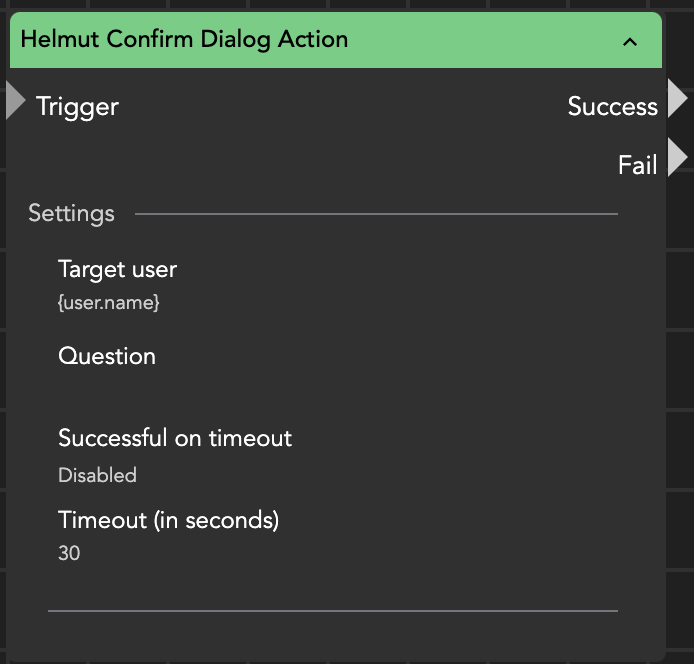694x664 pixels.
Task: Click the Success output port arrow
Action: pyautogui.click(x=677, y=99)
